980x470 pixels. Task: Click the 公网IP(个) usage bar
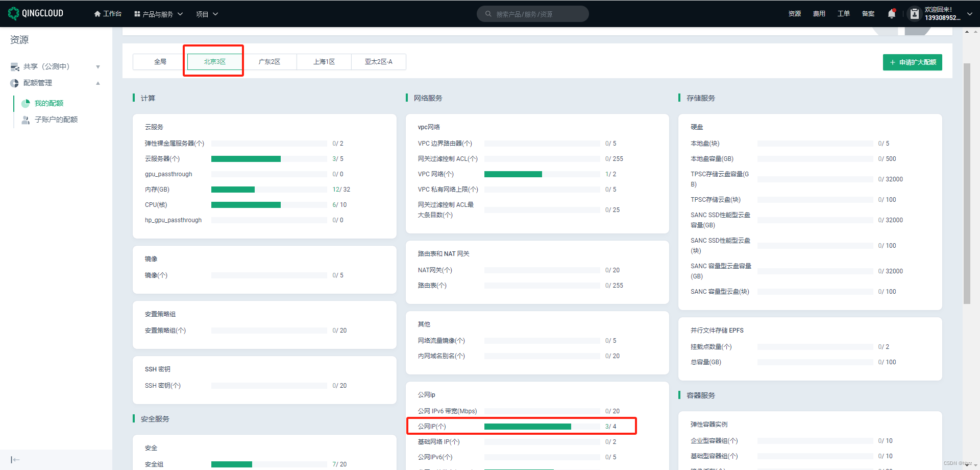tap(542, 427)
